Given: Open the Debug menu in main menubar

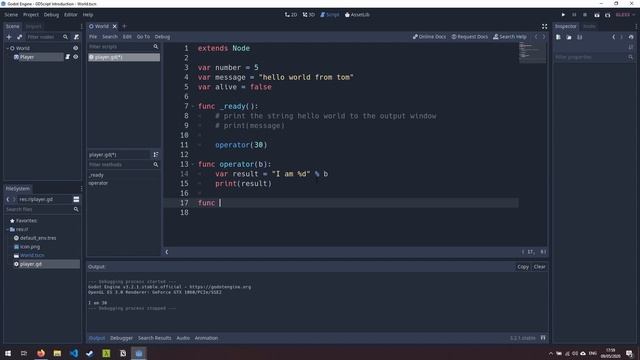Looking at the screenshot, I should tap(51, 15).
